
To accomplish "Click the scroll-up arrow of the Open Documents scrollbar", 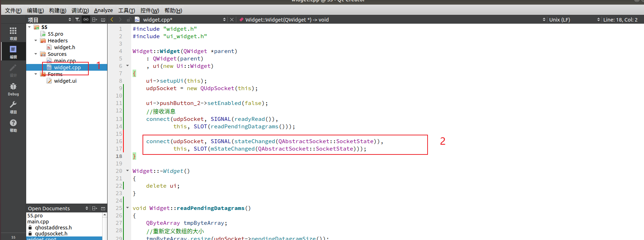I will (x=105, y=215).
